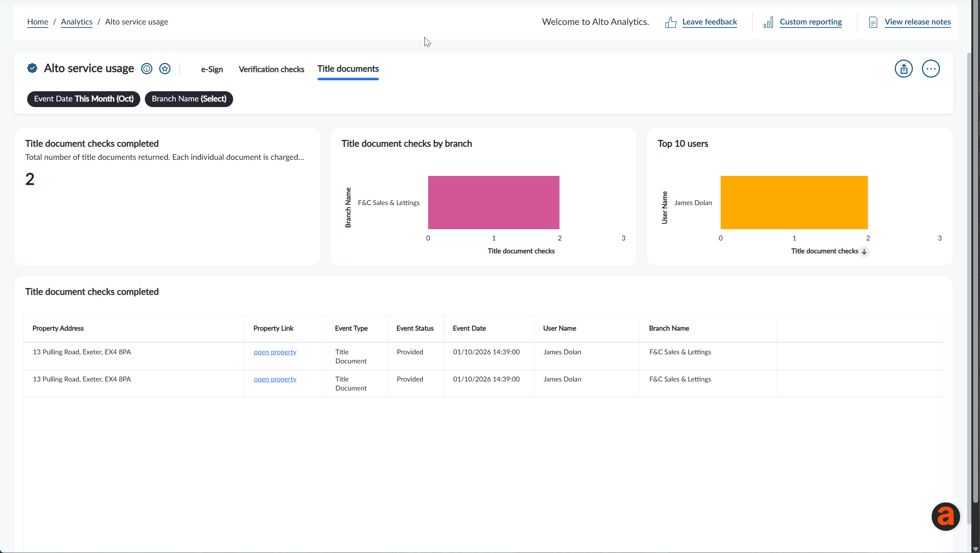Open the Event Date This Month filter
Image resolution: width=980 pixels, height=553 pixels.
[84, 99]
